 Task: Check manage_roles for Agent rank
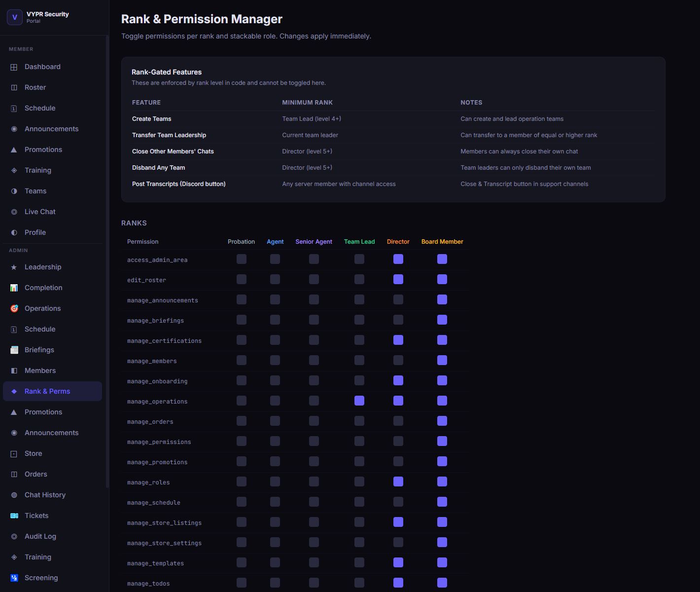pos(275,482)
